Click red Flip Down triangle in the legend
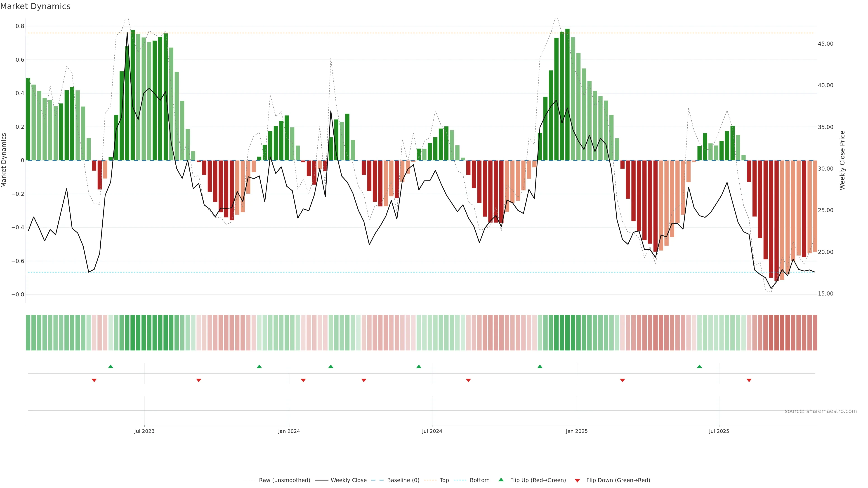The image size is (868, 488). [x=577, y=481]
